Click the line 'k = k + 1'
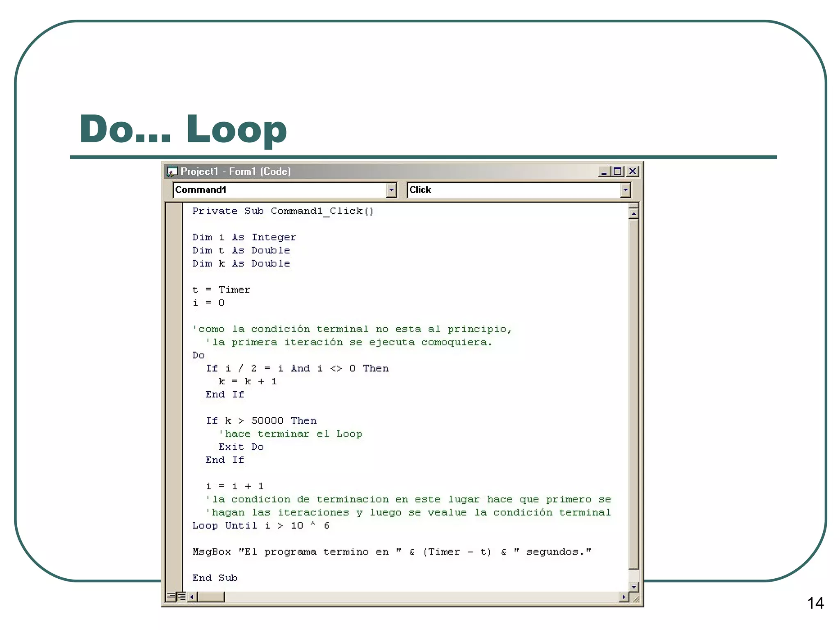Image resolution: width=840 pixels, height=630 pixels. pyautogui.click(x=247, y=381)
